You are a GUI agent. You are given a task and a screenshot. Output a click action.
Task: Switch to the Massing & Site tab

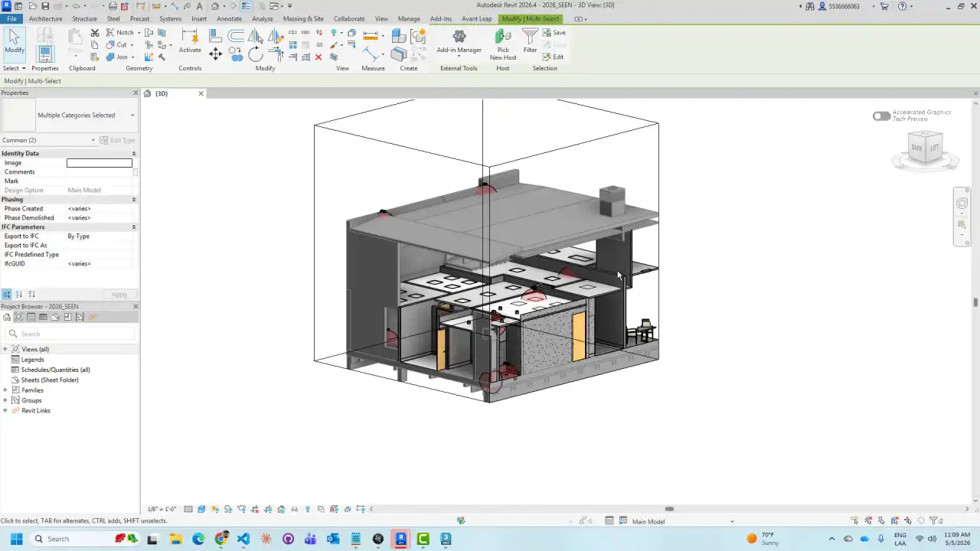tap(303, 18)
